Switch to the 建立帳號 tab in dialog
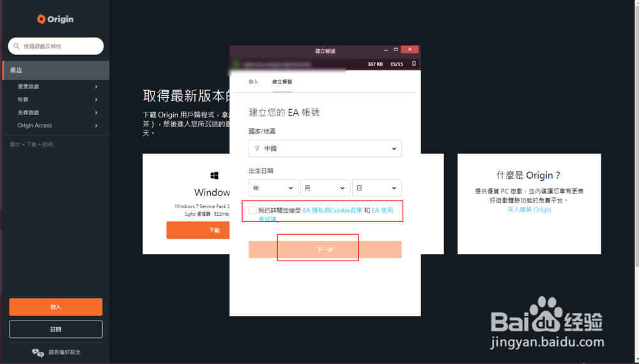This screenshot has width=639, height=364. (282, 82)
